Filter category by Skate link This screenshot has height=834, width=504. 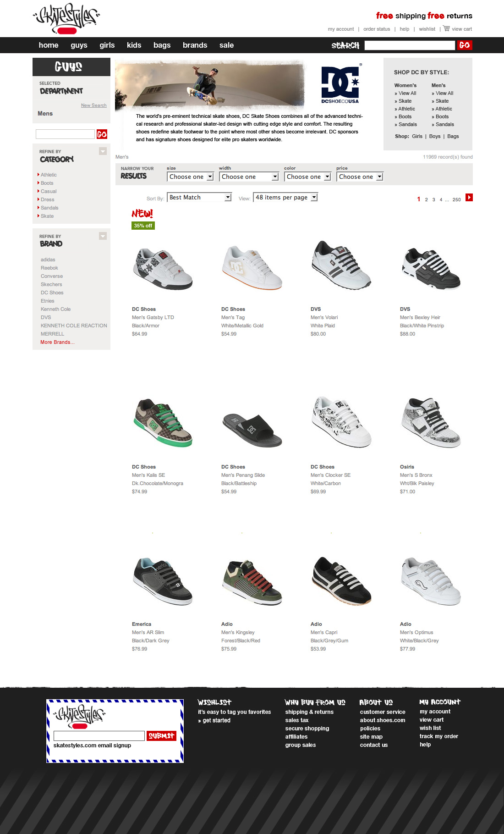click(47, 216)
